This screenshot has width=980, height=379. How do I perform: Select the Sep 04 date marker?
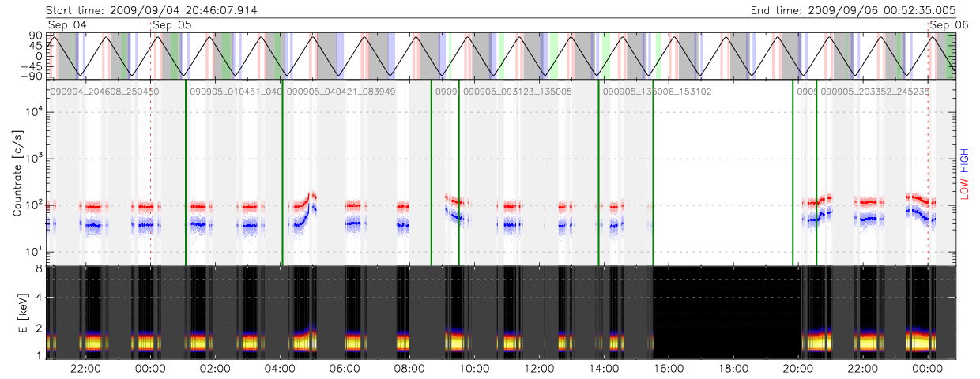[67, 25]
